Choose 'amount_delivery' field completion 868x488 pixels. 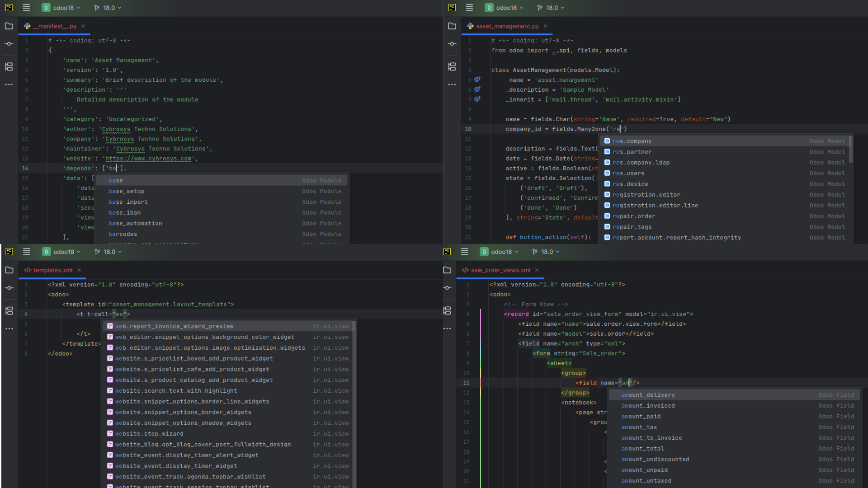[x=734, y=395]
